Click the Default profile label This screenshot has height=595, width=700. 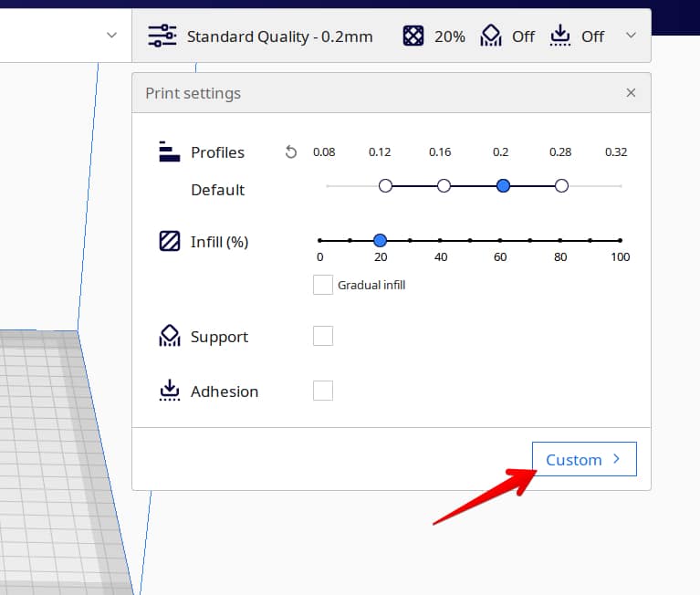click(x=217, y=190)
